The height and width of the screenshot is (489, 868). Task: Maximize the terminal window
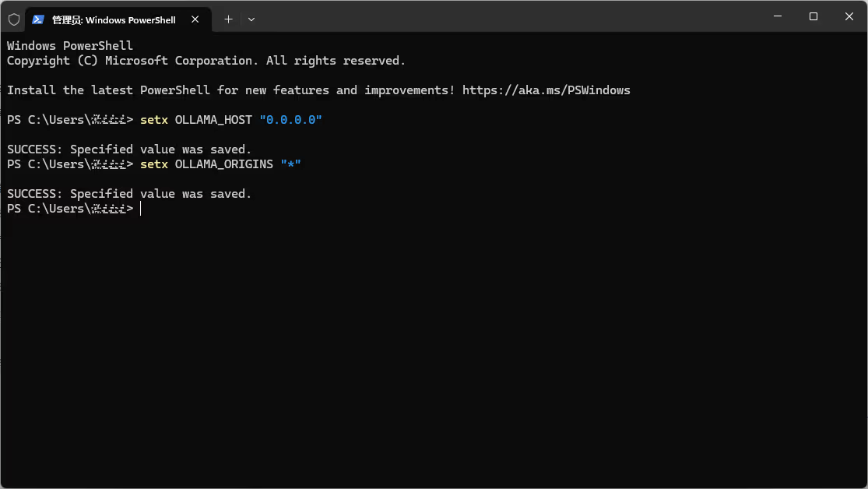pos(814,16)
